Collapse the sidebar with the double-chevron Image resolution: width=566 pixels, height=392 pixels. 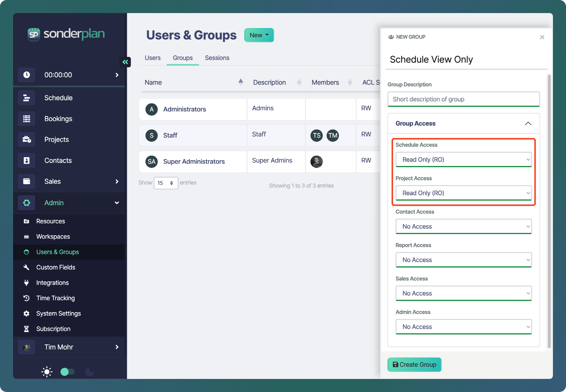tap(125, 62)
